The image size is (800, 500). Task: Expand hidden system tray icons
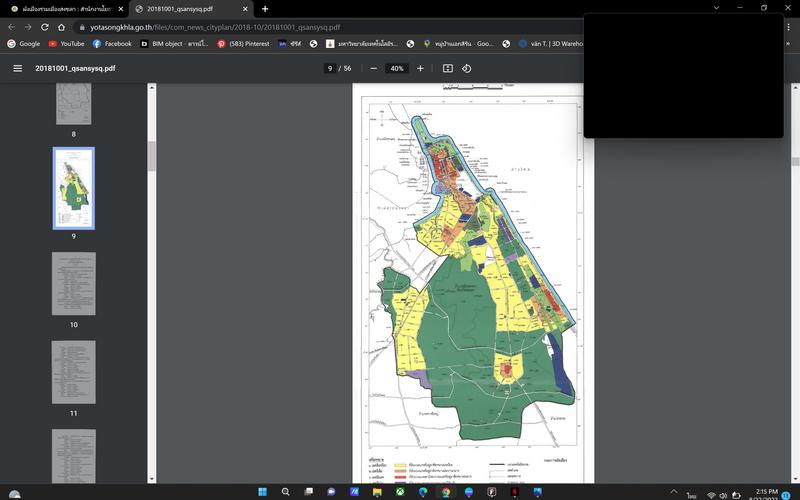(675, 492)
